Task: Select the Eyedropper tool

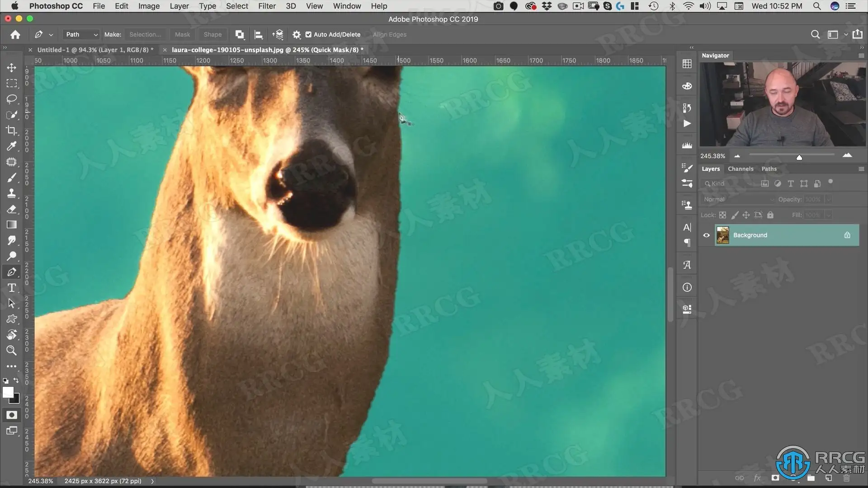Action: tap(12, 146)
